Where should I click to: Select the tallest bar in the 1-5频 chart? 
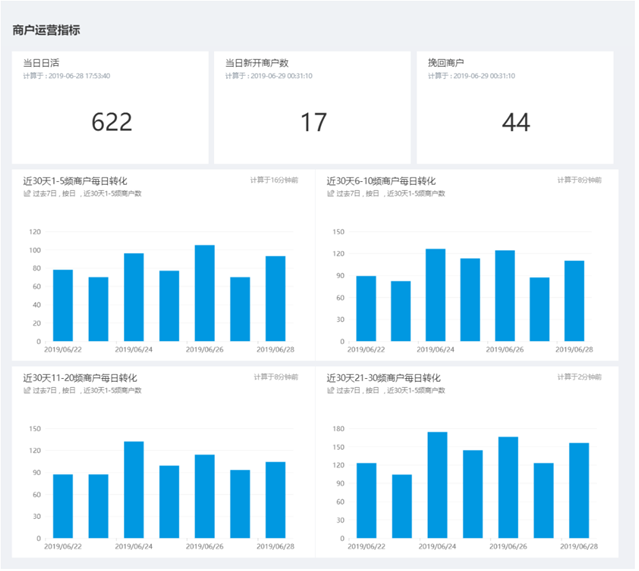204,293
